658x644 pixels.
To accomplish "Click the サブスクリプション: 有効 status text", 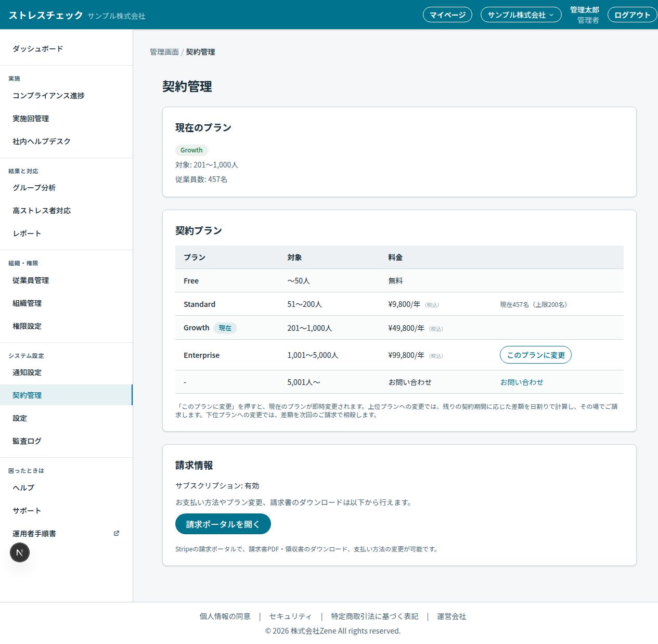I will [x=217, y=486].
